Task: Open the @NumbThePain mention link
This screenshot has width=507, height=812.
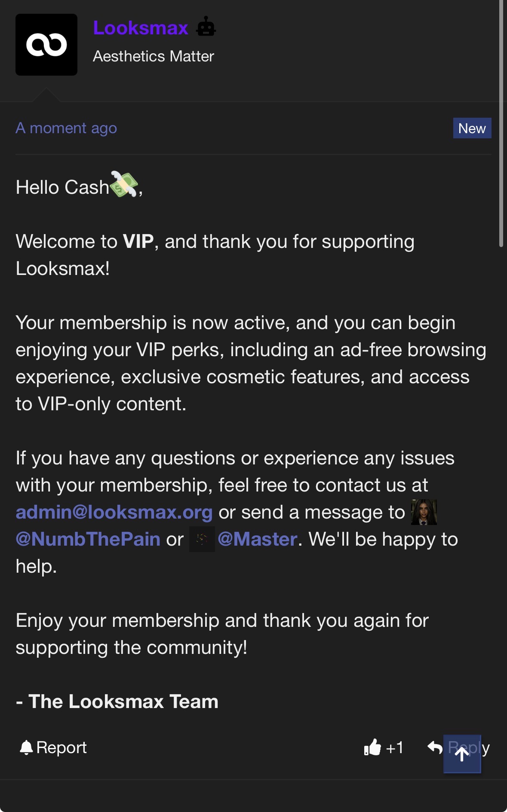Action: coord(88,539)
